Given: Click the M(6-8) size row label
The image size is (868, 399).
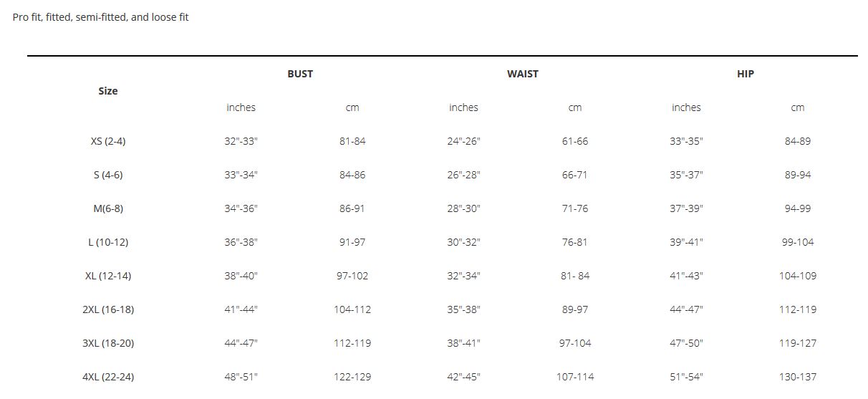Looking at the screenshot, I should pyautogui.click(x=108, y=208).
